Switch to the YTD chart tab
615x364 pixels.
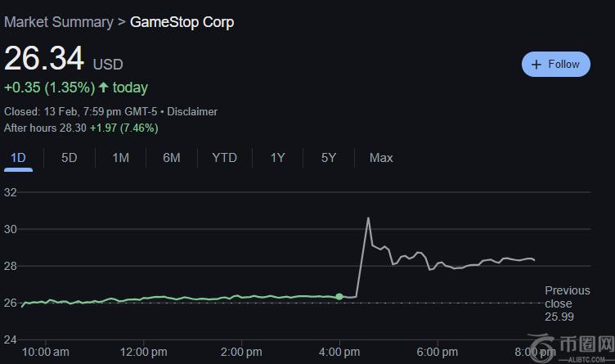pyautogui.click(x=224, y=158)
